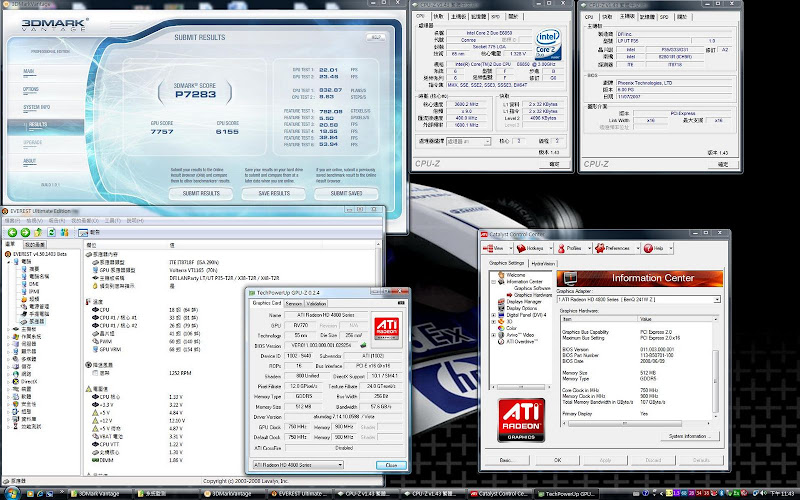Click the Intel Core 2 logo in CPU-Z

548,44
